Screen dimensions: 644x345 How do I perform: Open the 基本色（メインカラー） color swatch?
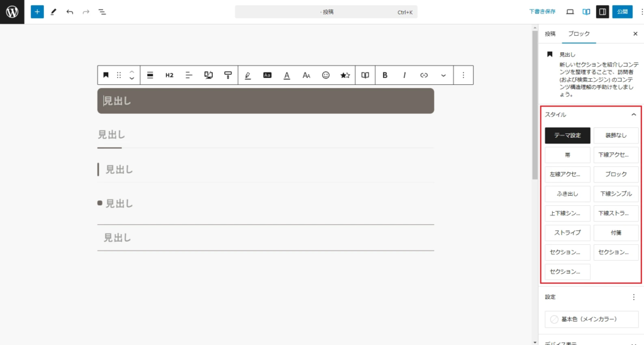[591, 319]
